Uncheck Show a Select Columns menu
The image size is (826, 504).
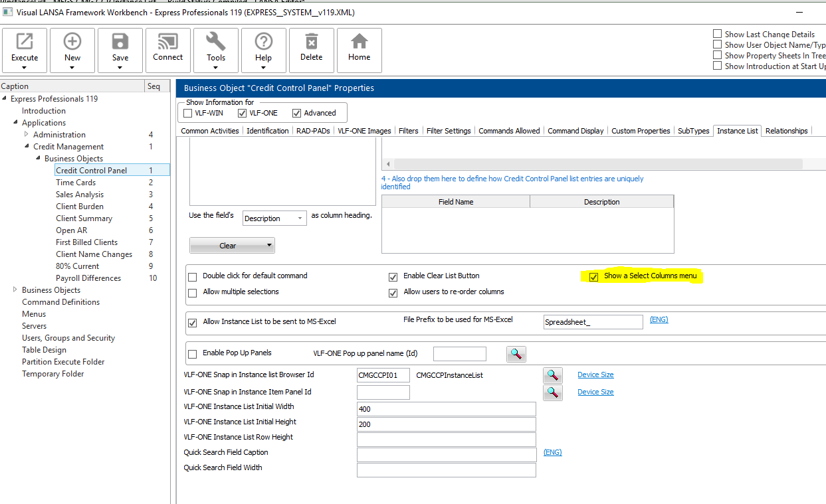click(594, 277)
